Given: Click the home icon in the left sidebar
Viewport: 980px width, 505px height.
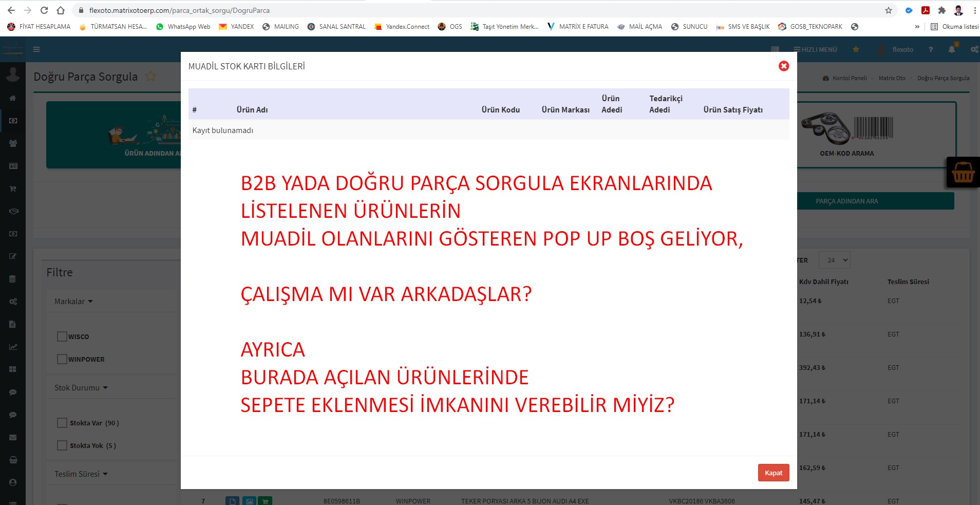Looking at the screenshot, I should 13,98.
